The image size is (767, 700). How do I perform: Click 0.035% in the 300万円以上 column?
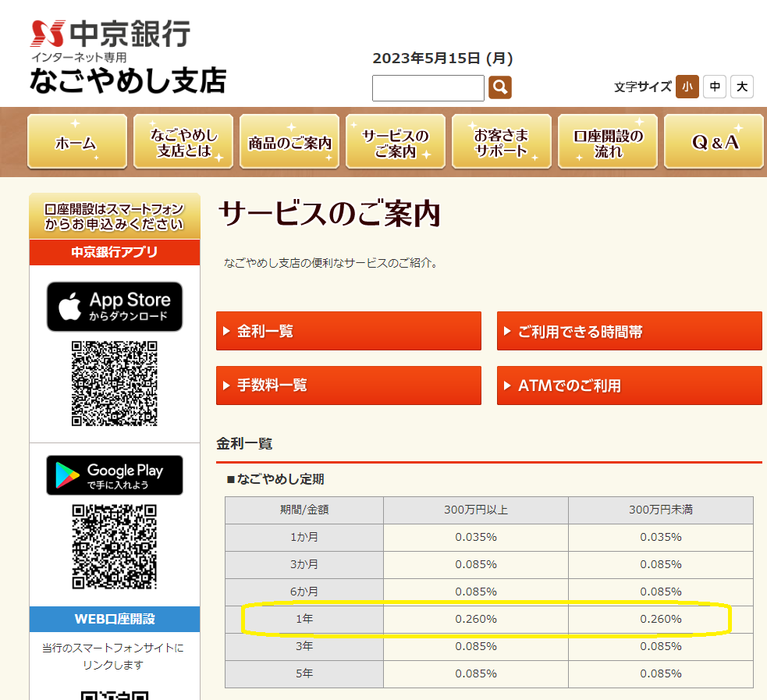[x=476, y=538]
